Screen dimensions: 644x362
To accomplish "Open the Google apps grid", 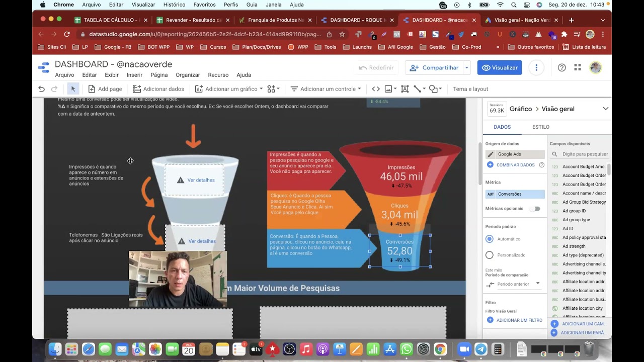I will tap(578, 67).
